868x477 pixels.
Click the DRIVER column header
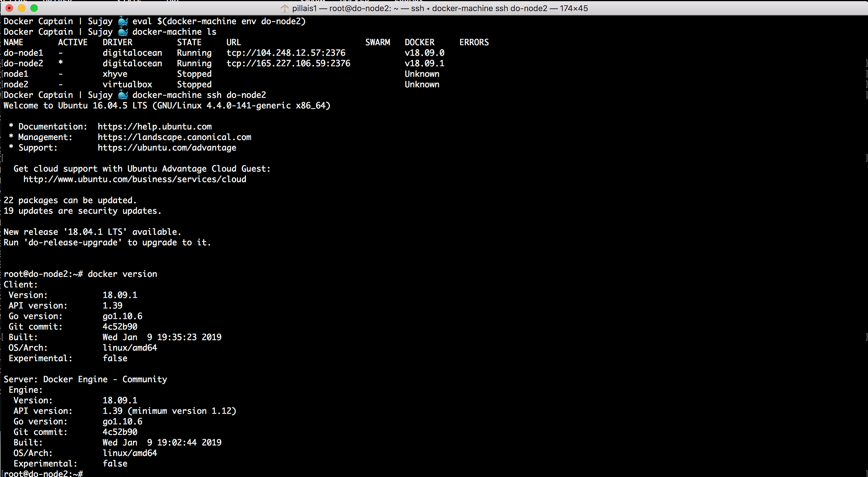(x=118, y=42)
